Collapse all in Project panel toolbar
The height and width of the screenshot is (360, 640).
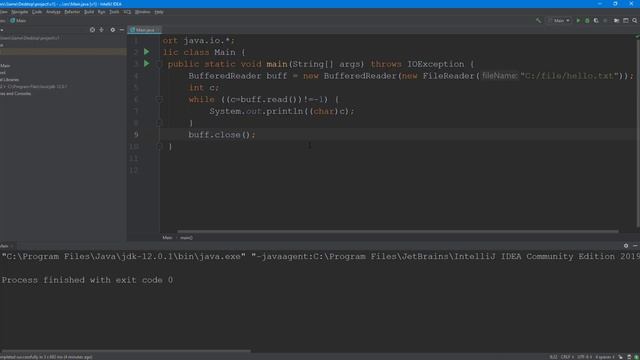(x=102, y=30)
